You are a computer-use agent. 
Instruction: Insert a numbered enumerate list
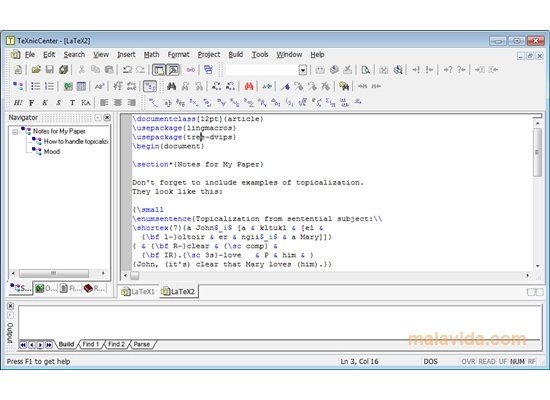[x=49, y=86]
